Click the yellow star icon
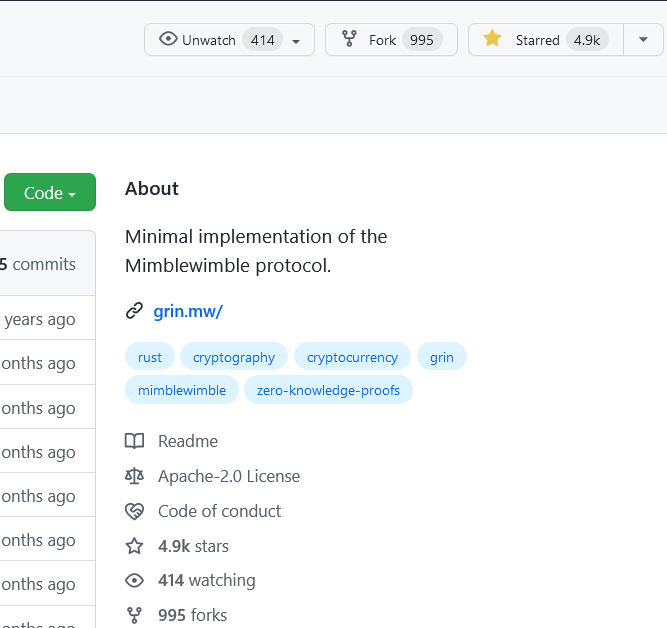 pos(492,38)
